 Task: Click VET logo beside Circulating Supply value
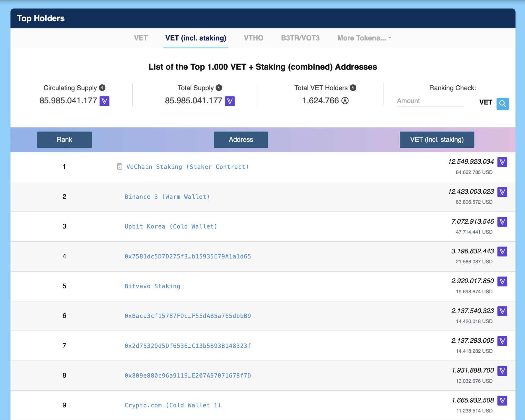[104, 101]
